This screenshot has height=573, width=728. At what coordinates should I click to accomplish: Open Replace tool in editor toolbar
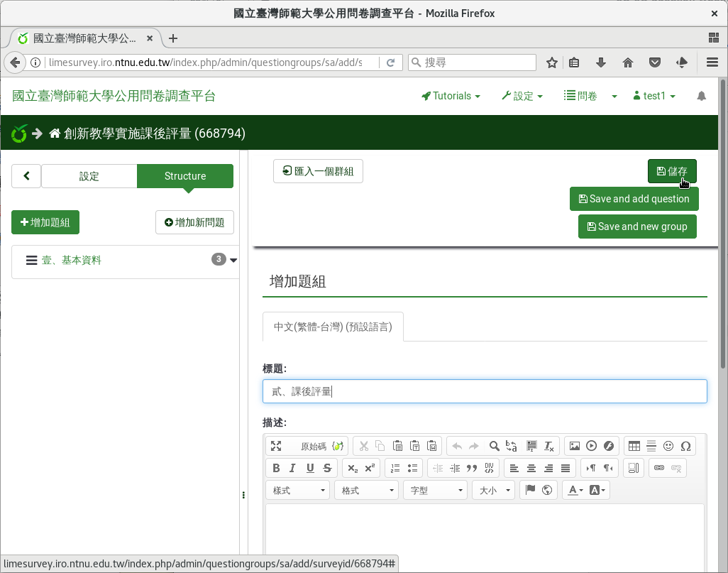pos(511,446)
